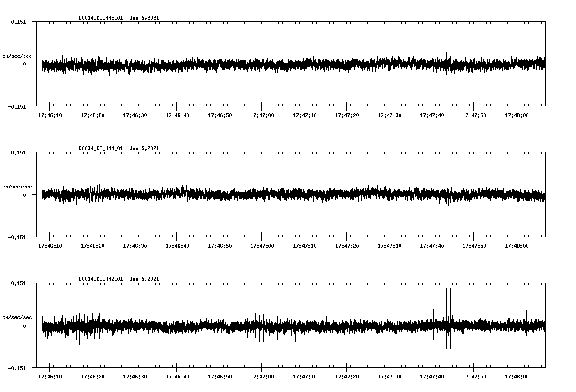Screen dimensions: 576x392
Task: Click the 17:46:10 time label under the HNE plot
Action: 50,115
